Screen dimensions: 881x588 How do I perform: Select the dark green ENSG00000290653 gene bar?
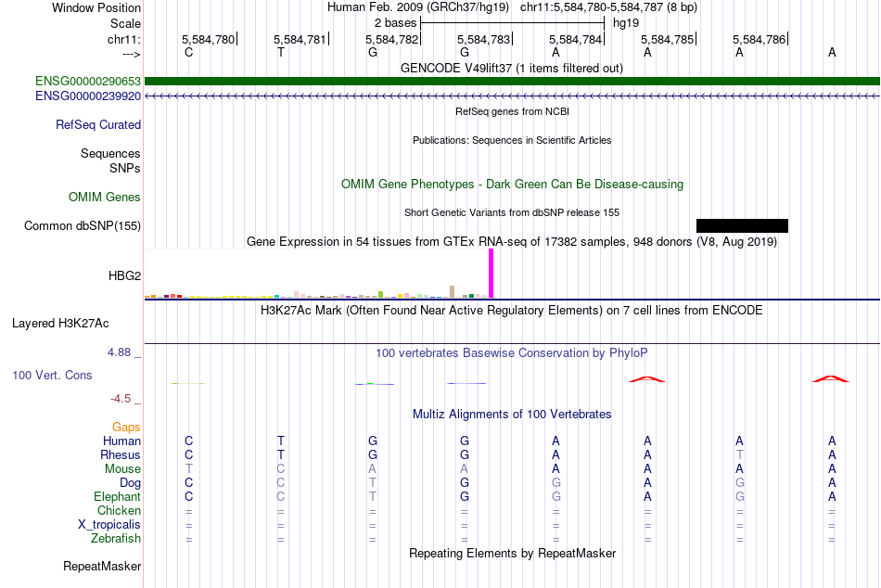(x=512, y=82)
